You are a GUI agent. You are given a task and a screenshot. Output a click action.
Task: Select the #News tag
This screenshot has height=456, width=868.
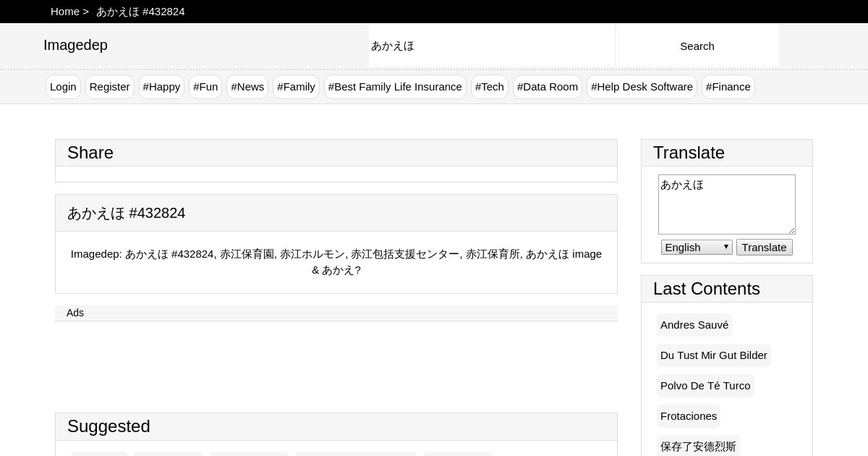point(247,87)
